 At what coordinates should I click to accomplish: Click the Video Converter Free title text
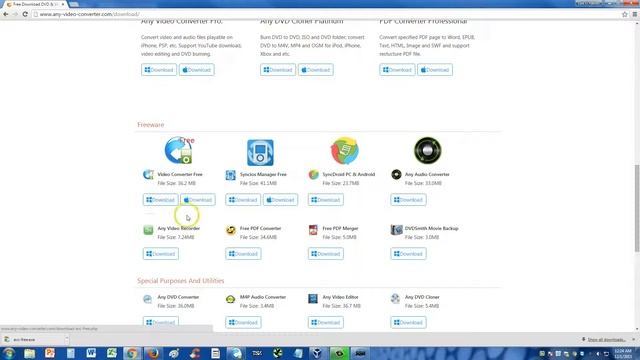click(x=180, y=174)
